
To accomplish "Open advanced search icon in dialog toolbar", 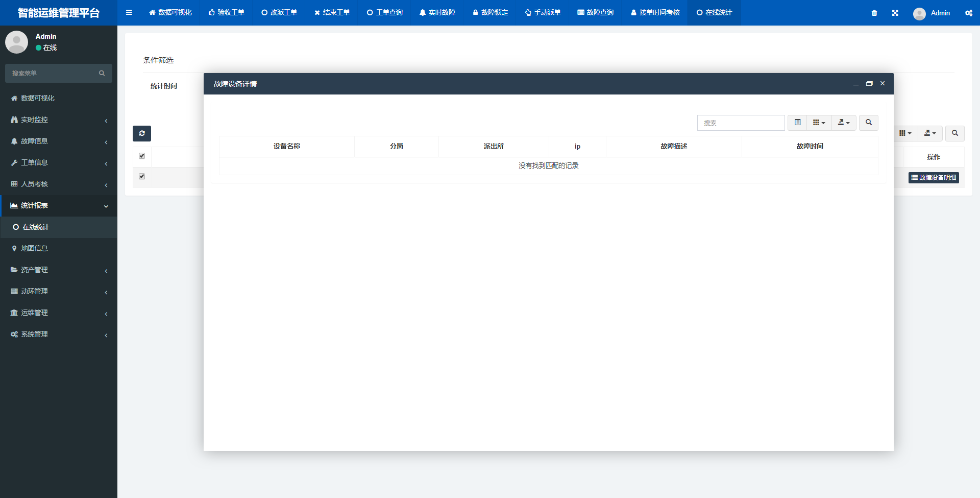I will 869,123.
